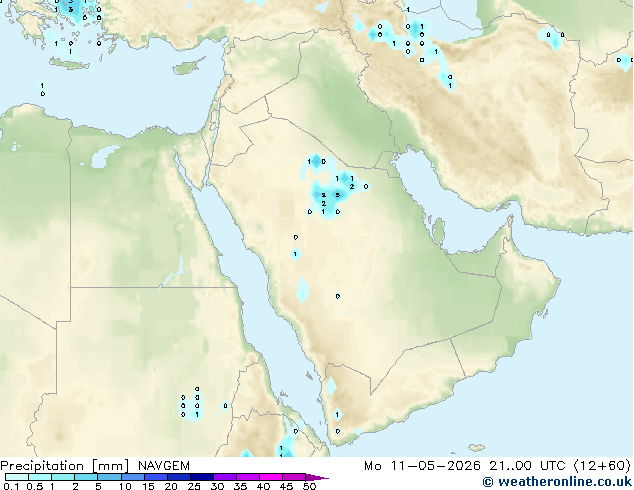Image resolution: width=634 pixels, height=490 pixels.
Task: Click the "30" legend scale label
Action: click(217, 486)
